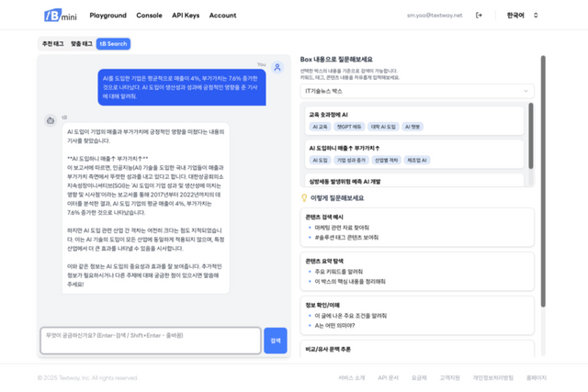Expand the IT기술뉴스 박스 dropdown
The width and height of the screenshot is (588, 392).
tap(417, 91)
